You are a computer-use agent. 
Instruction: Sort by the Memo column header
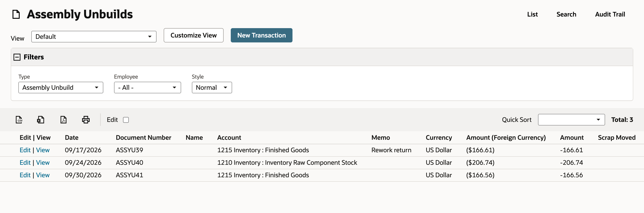(x=381, y=138)
